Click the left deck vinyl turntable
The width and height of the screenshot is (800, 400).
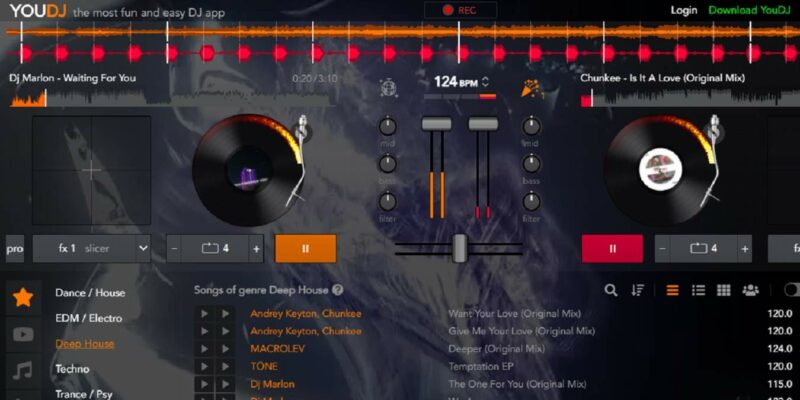248,170
